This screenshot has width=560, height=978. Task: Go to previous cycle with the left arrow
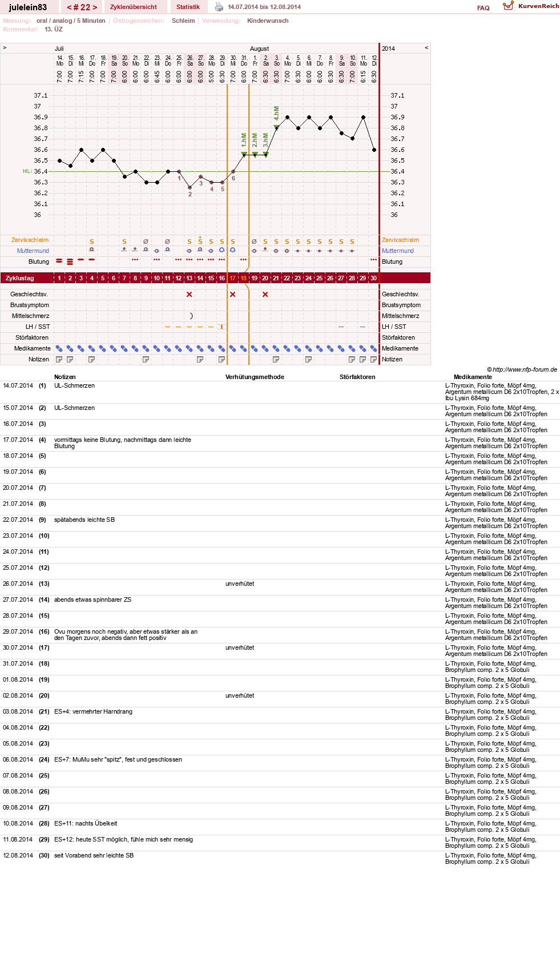click(69, 7)
